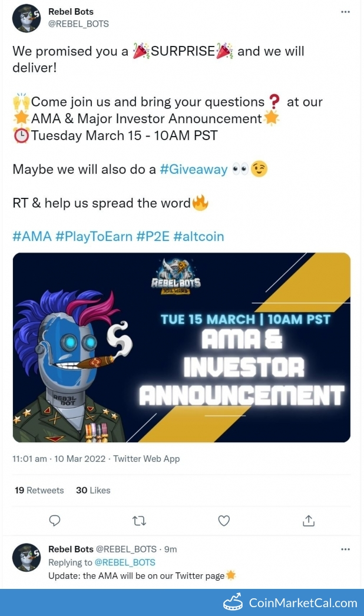The height and width of the screenshot is (616, 364).
Task: Open the share upload icon
Action: [x=308, y=521]
